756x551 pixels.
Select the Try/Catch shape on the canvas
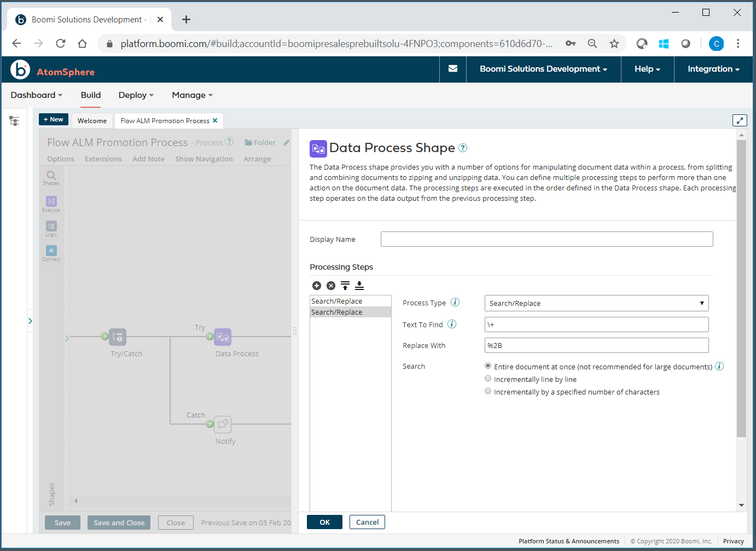(117, 337)
